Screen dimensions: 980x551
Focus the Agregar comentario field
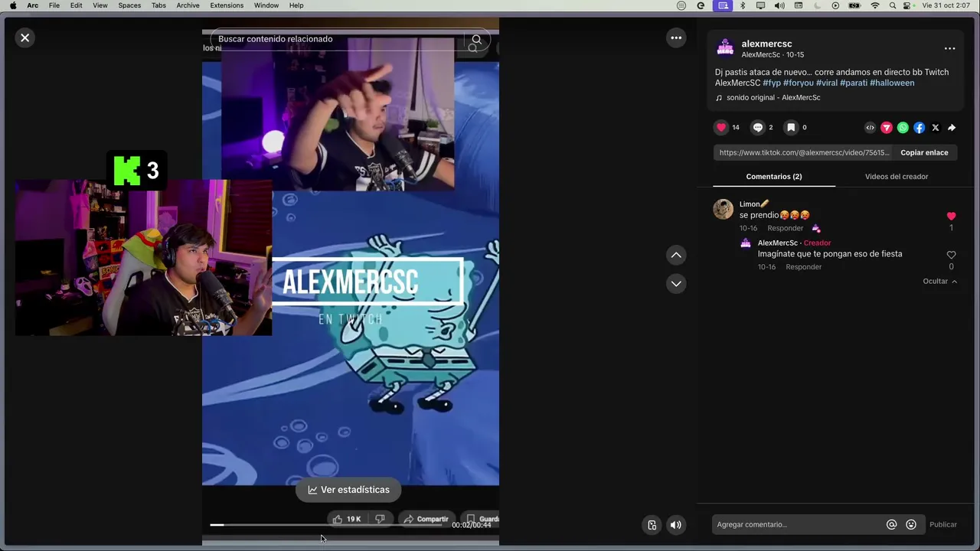[x=796, y=525]
